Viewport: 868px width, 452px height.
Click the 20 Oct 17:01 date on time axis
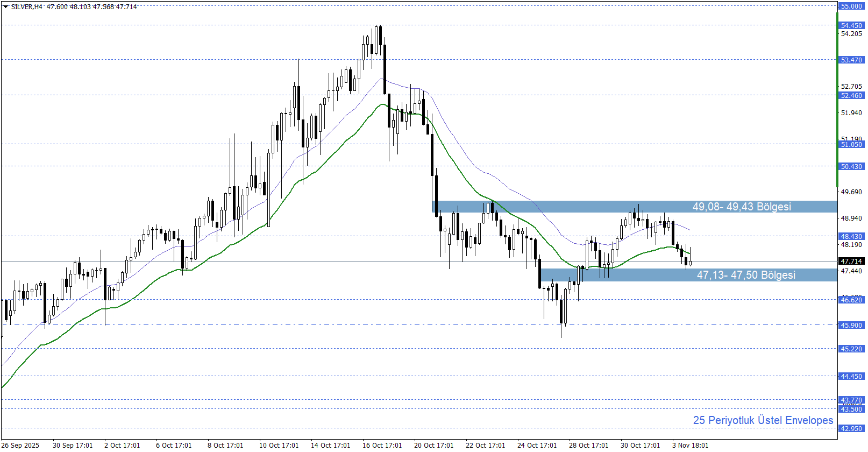coord(433,445)
